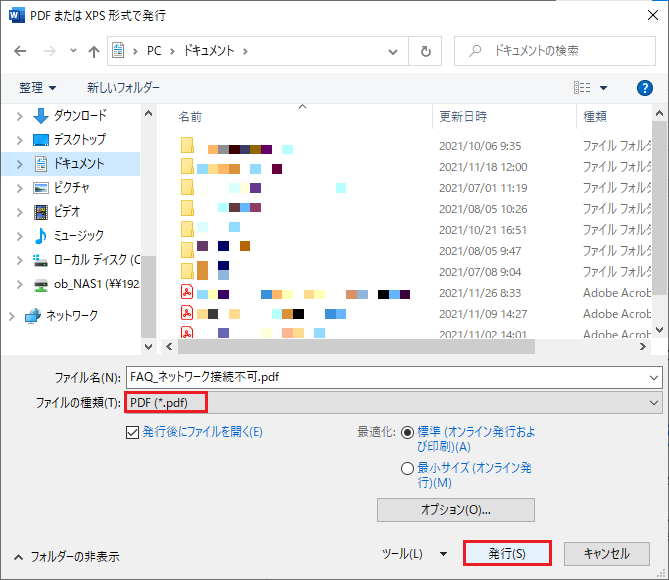Click the refresh button in address bar
This screenshot has width=669, height=580.
(426, 50)
